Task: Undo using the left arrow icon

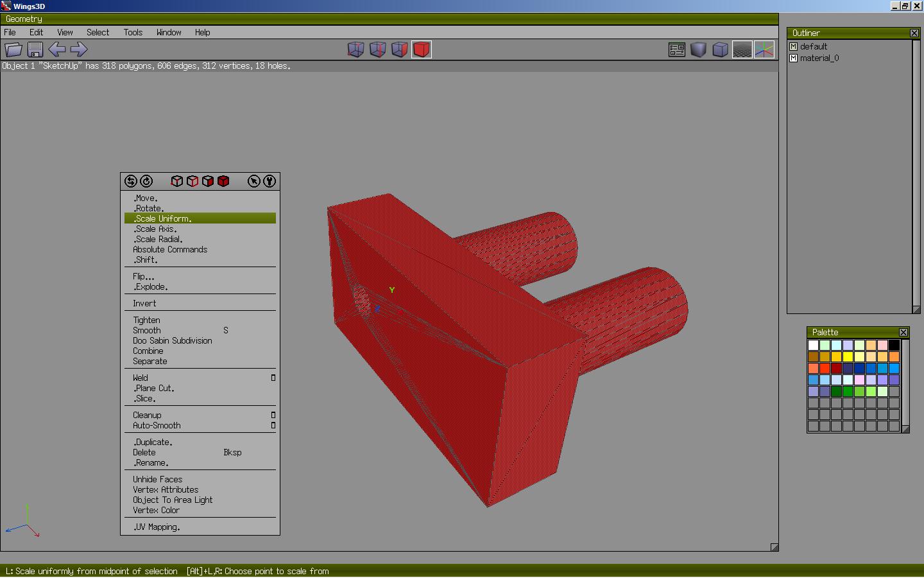Action: pos(57,49)
